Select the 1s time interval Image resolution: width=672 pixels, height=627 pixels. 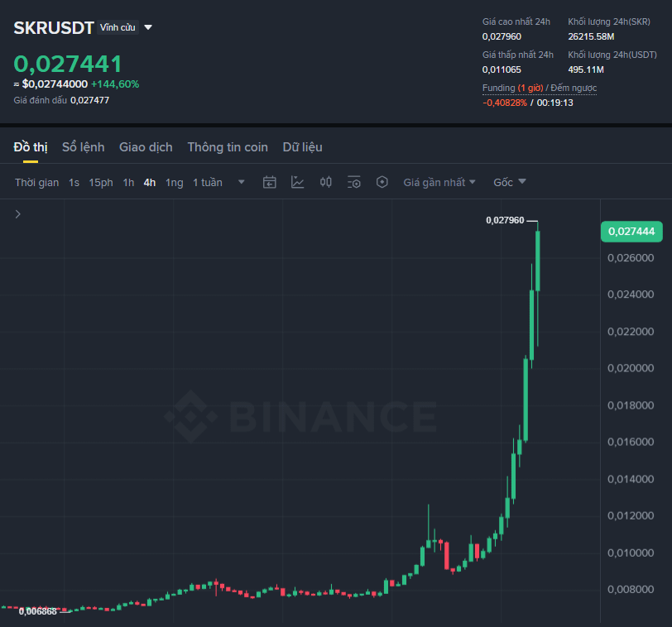74,183
